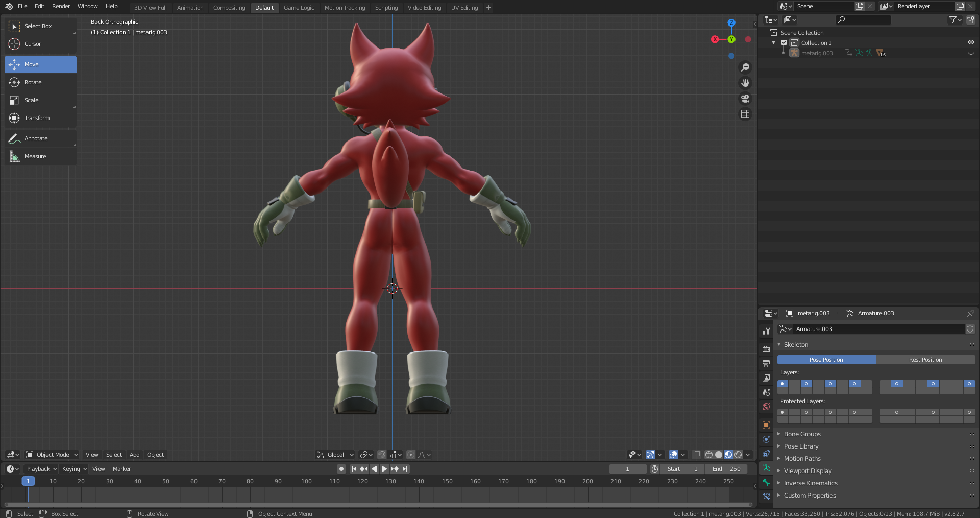Open Keying popover in timeline

point(74,469)
